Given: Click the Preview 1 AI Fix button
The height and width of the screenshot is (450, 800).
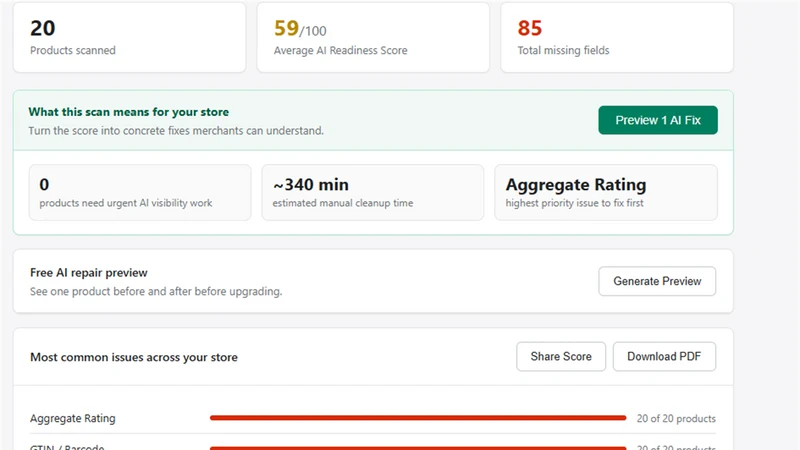Looking at the screenshot, I should (x=658, y=120).
